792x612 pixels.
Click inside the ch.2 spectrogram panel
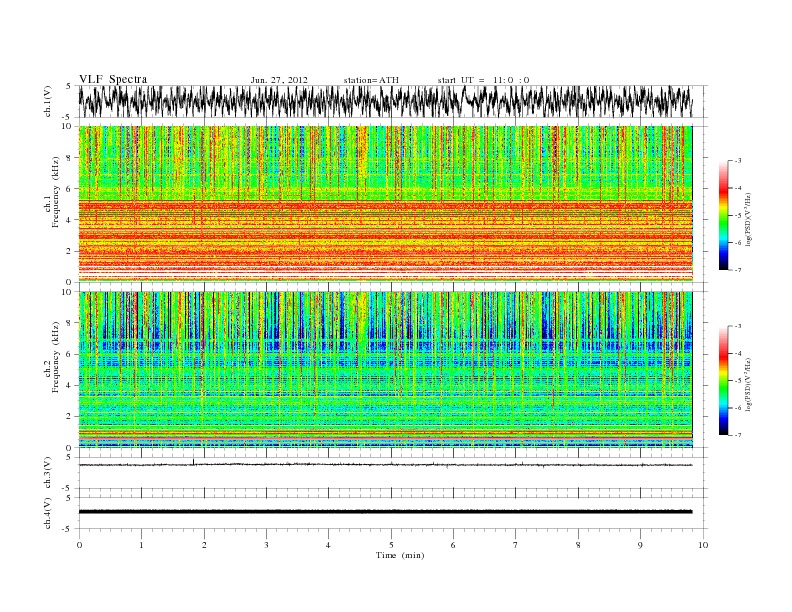[x=385, y=369]
